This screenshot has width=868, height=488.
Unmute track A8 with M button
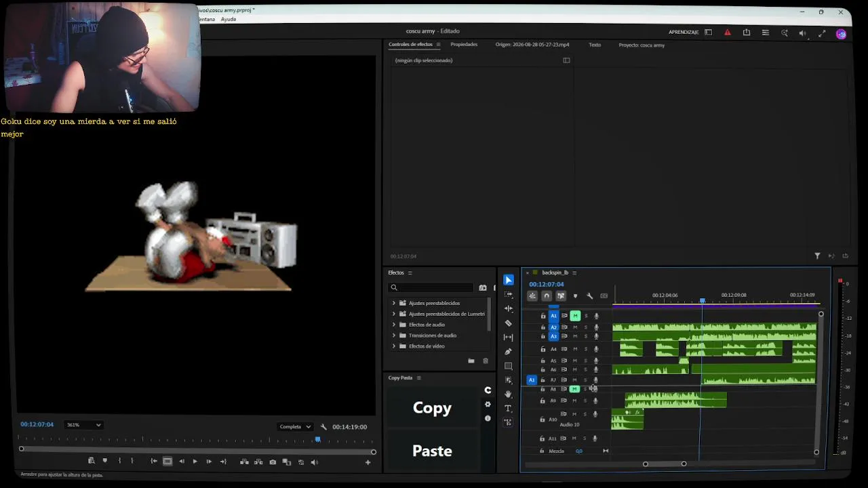point(574,389)
